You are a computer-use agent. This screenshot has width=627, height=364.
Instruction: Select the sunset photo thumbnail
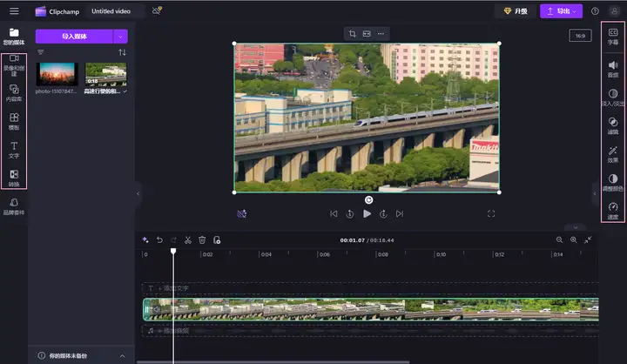(57, 74)
